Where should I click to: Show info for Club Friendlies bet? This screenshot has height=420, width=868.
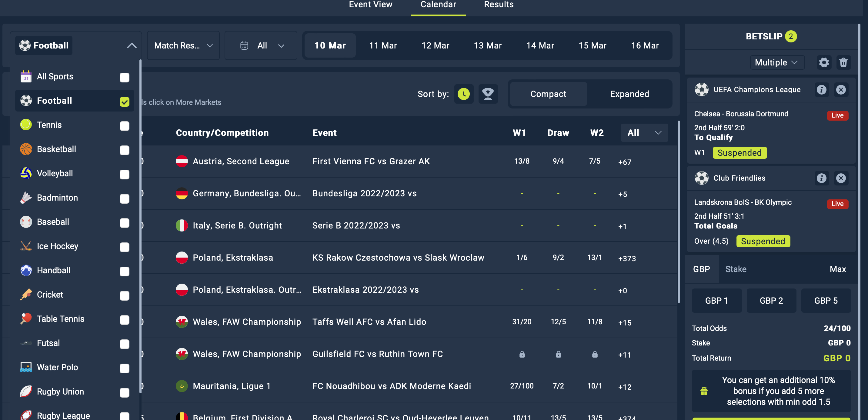[821, 178]
